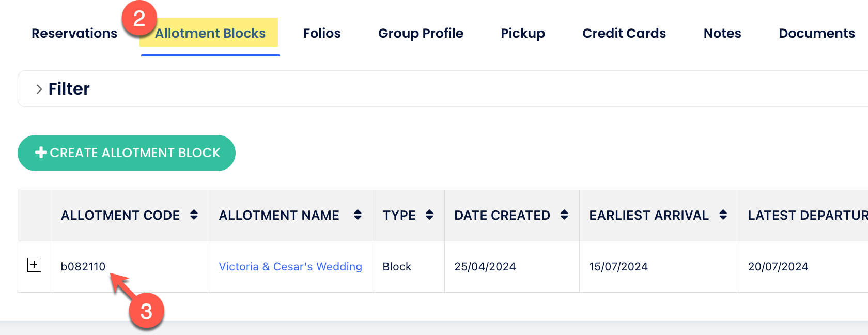
Task: Click the Latest Departure column header
Action: 807,215
